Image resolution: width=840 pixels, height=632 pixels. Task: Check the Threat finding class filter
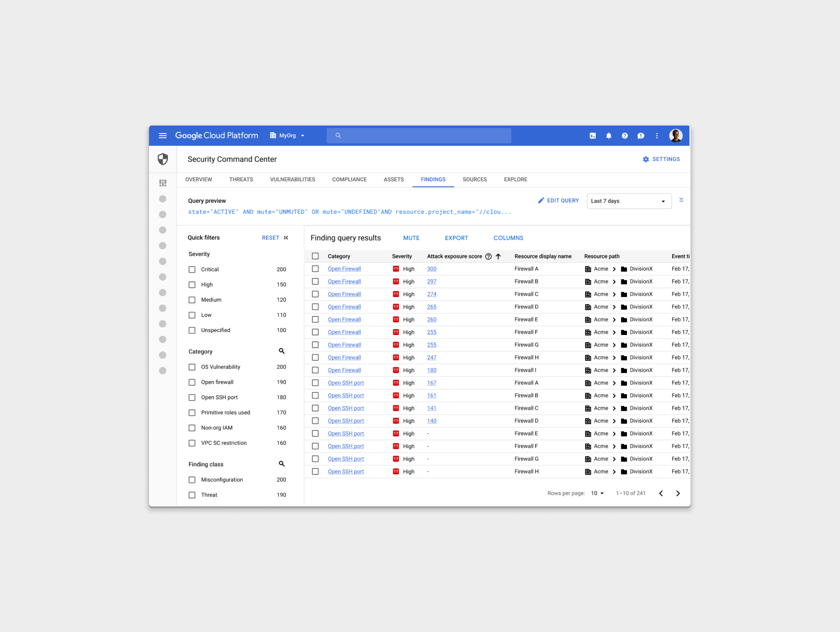point(192,495)
